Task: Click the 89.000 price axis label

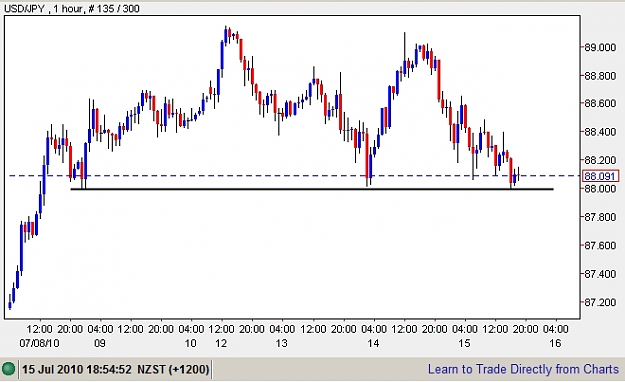Action: tap(600, 47)
